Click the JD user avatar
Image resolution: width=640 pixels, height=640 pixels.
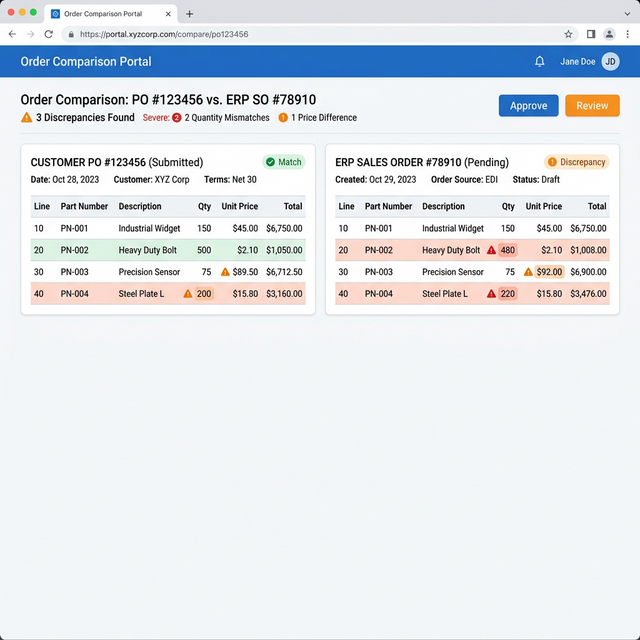click(x=610, y=62)
